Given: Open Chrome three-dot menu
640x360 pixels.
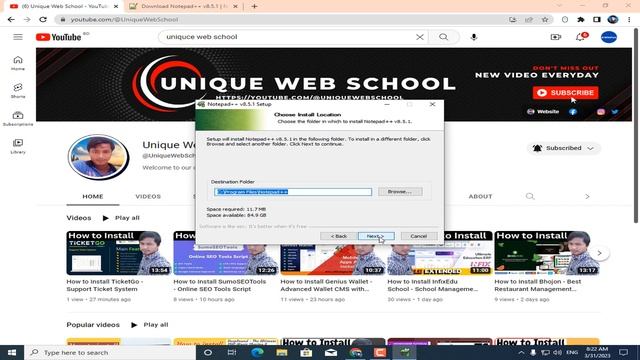Looking at the screenshot, I should click(629, 20).
